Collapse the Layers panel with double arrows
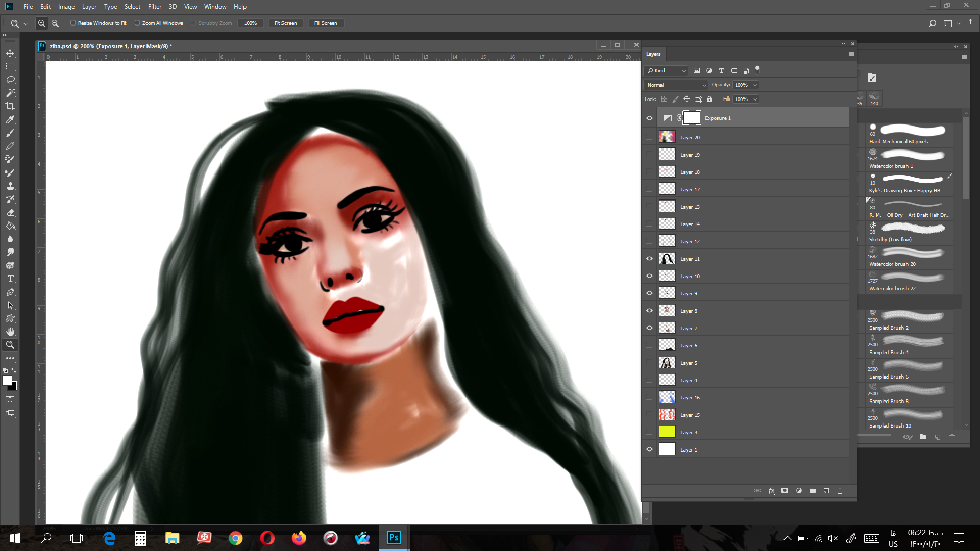This screenshot has width=980, height=551. 844,44
